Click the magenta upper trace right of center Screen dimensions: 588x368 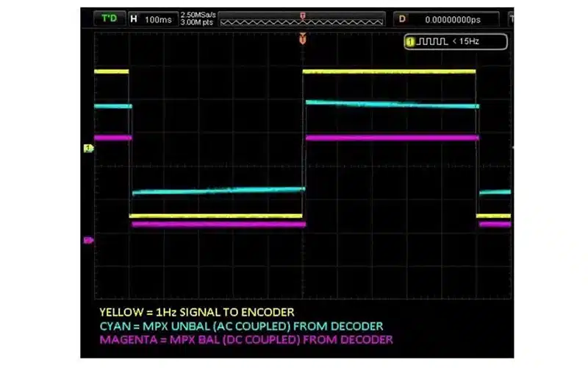(x=392, y=138)
